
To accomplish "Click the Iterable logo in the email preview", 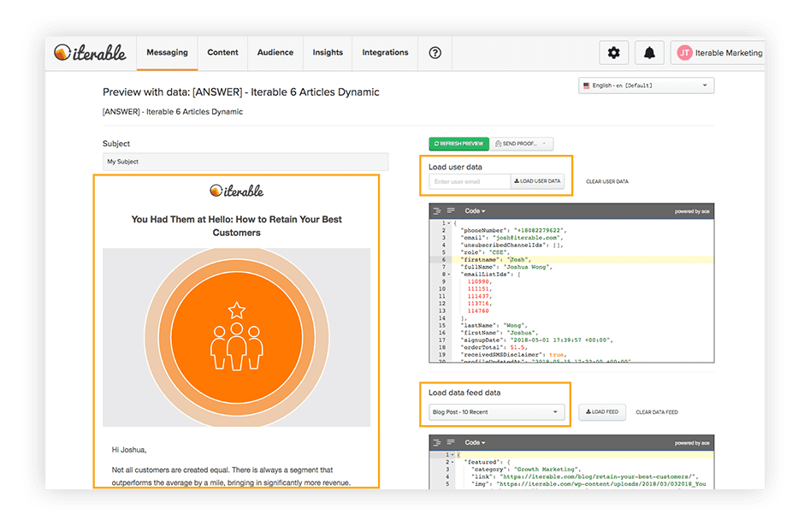I will click(237, 191).
